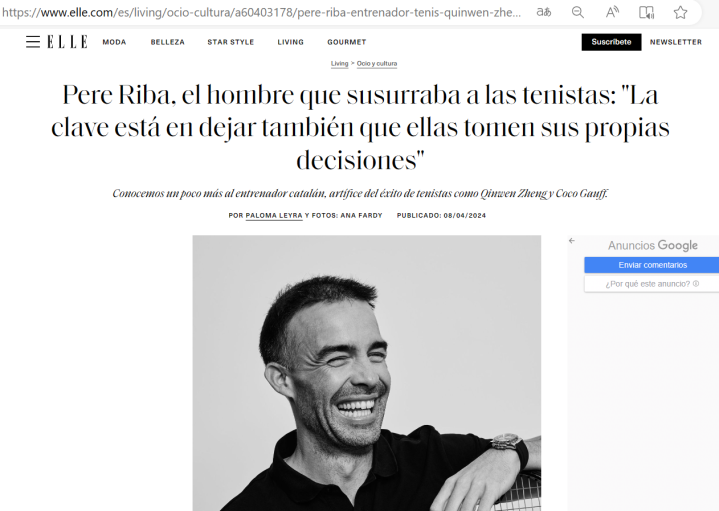The width and height of the screenshot is (719, 511).
Task: Go to the STAR STYLE section
Action: 231,42
